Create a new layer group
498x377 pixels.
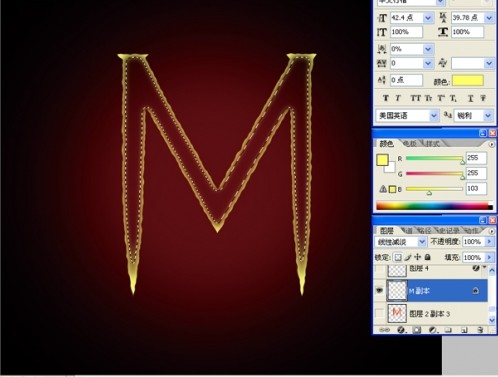coord(448,330)
